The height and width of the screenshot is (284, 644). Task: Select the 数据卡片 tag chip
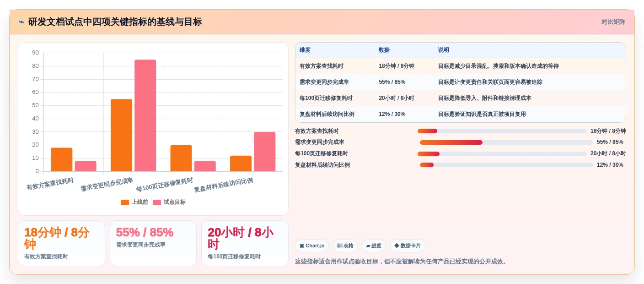408,246
